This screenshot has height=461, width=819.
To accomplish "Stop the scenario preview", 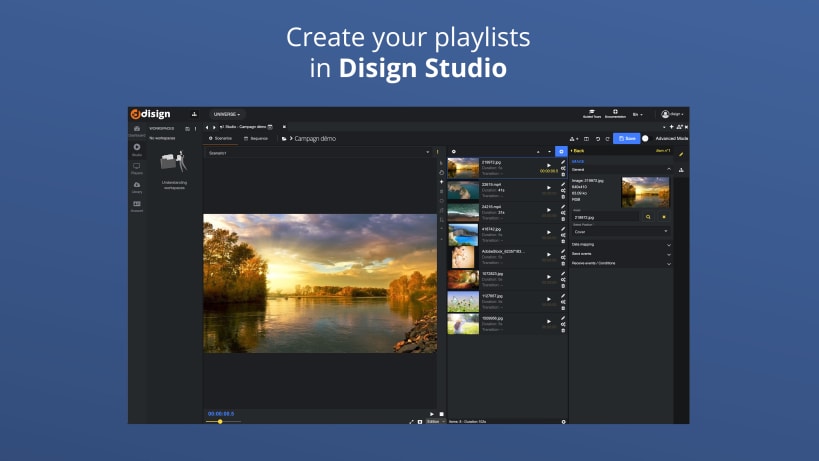I will point(441,414).
